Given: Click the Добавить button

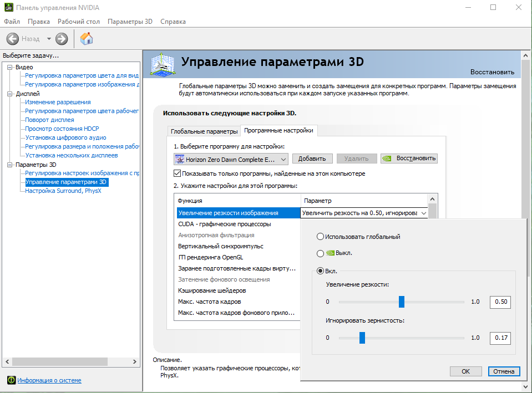Looking at the screenshot, I should (x=312, y=159).
